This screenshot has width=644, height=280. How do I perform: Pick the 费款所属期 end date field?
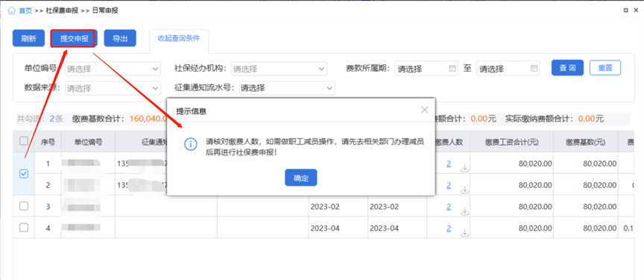pyautogui.click(x=508, y=69)
